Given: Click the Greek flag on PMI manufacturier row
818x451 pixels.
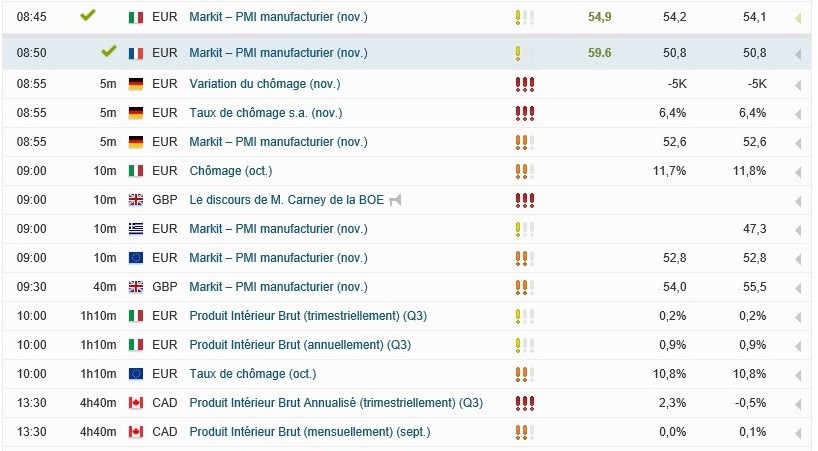Looking at the screenshot, I should (x=136, y=229).
